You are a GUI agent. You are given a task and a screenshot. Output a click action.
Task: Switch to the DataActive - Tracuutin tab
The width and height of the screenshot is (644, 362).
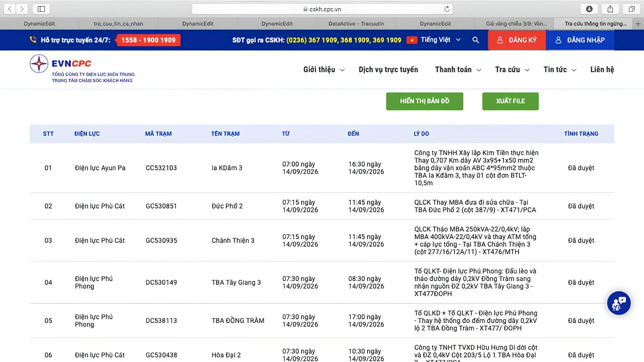click(356, 24)
